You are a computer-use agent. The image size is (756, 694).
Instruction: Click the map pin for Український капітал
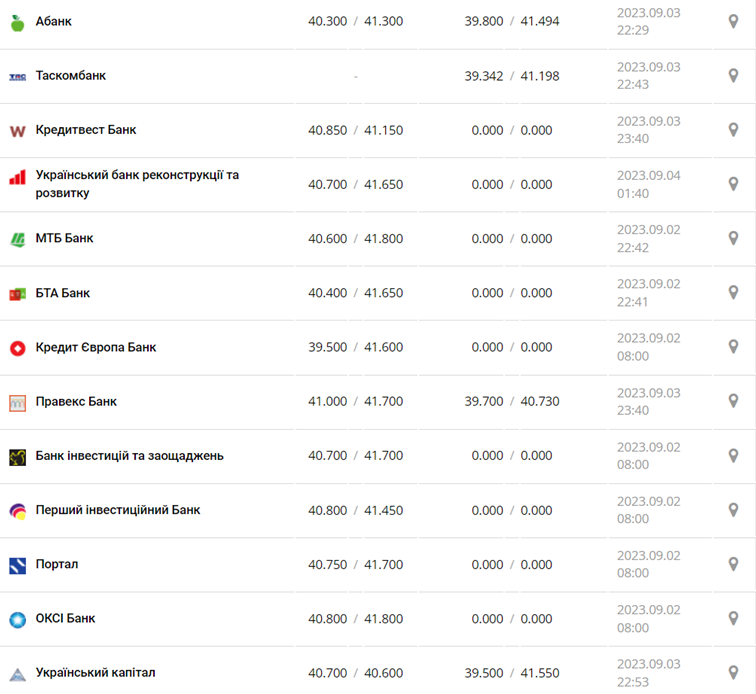coord(733,673)
